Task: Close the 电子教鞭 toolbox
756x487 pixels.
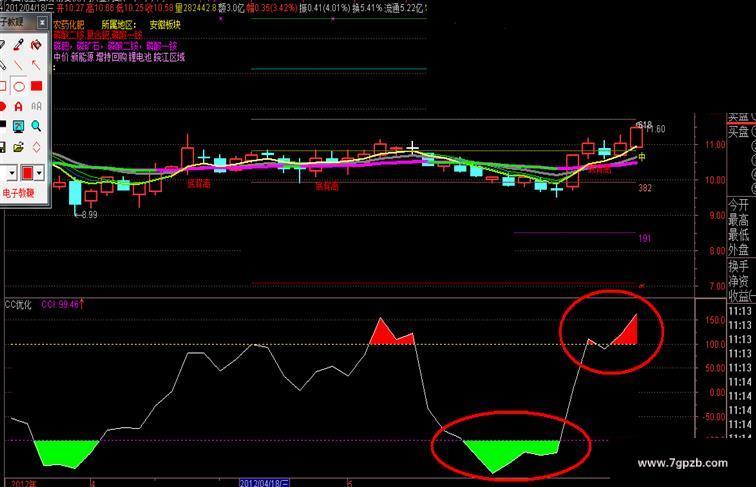Action: coord(42,22)
